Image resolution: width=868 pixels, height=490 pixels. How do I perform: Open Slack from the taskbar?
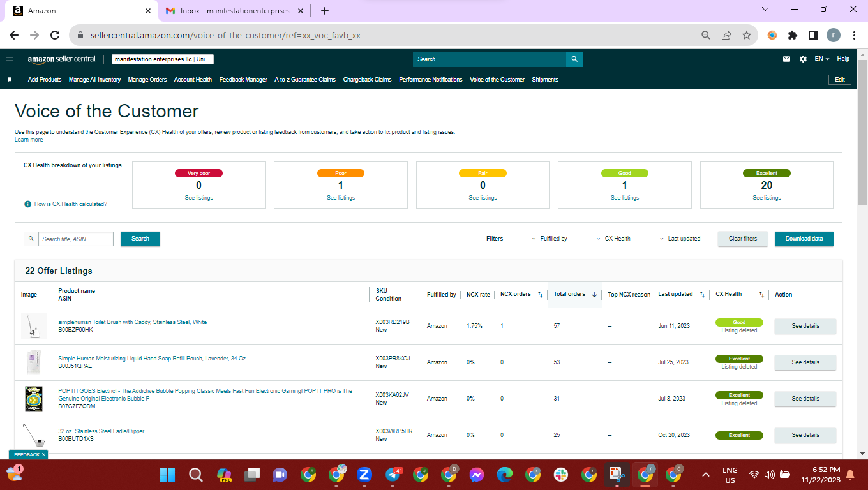tap(561, 475)
